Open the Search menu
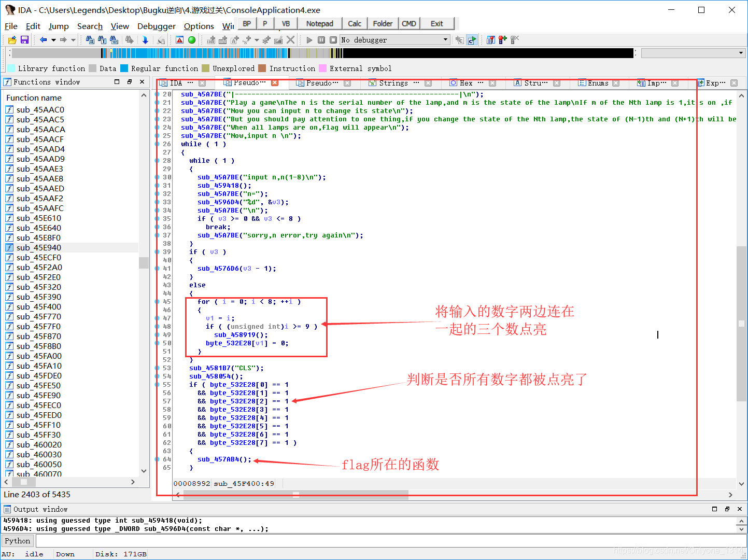The image size is (748, 560). click(90, 26)
